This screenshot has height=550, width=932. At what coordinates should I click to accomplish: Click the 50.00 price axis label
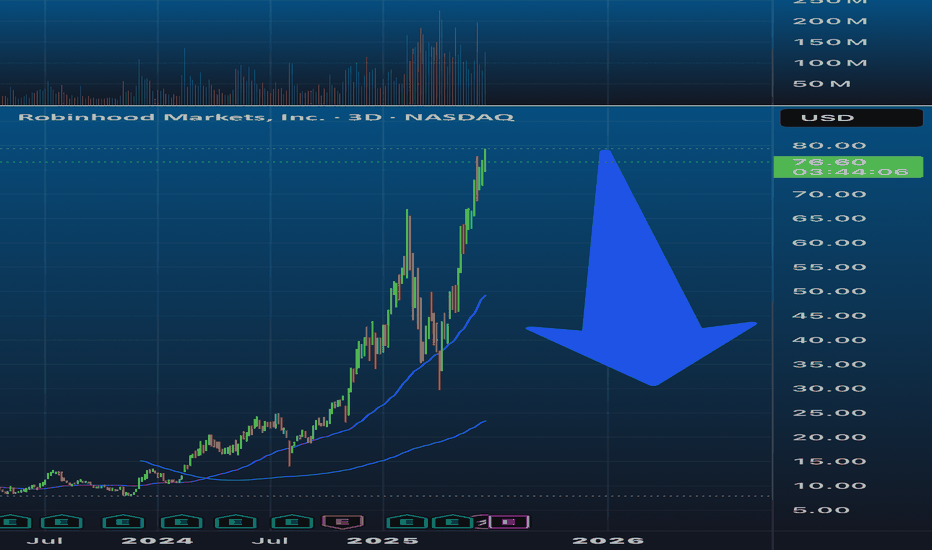[x=829, y=291]
